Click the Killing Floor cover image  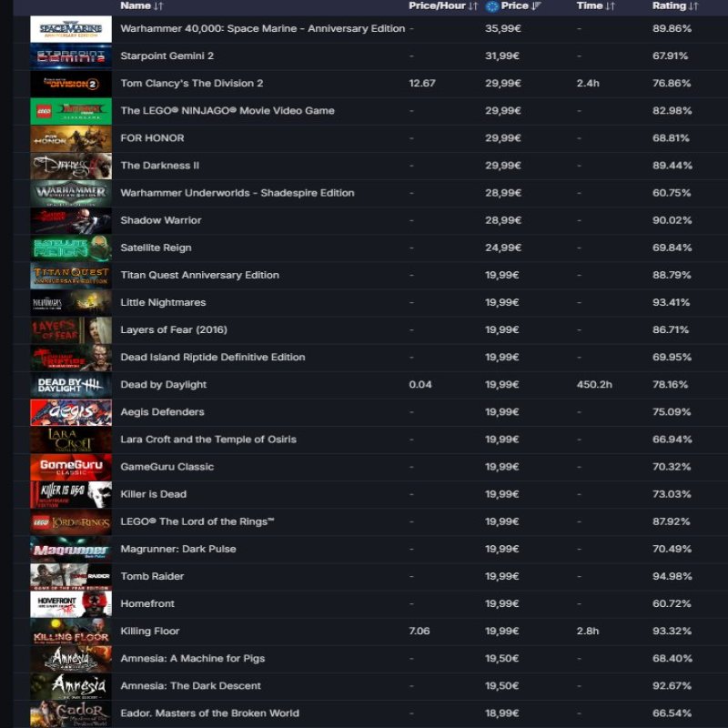(x=71, y=632)
